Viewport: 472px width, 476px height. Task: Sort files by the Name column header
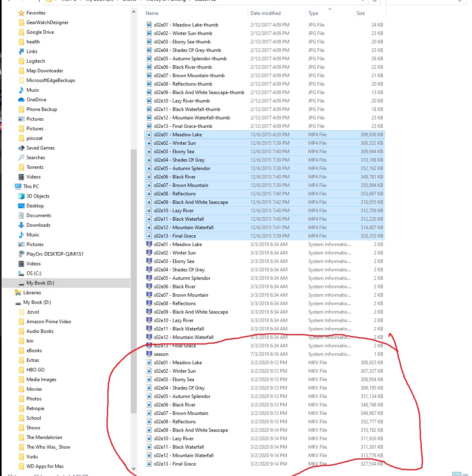click(152, 13)
